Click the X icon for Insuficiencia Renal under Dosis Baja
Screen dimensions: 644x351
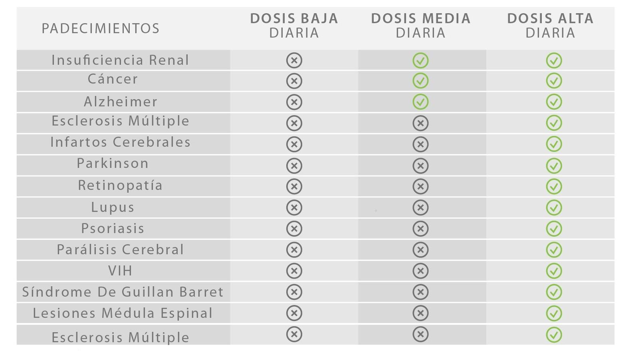294,60
